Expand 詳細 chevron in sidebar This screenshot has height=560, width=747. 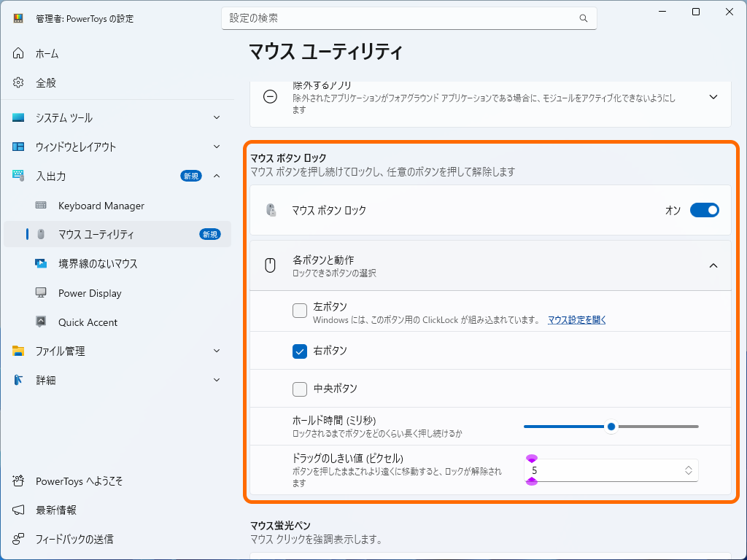pyautogui.click(x=217, y=380)
